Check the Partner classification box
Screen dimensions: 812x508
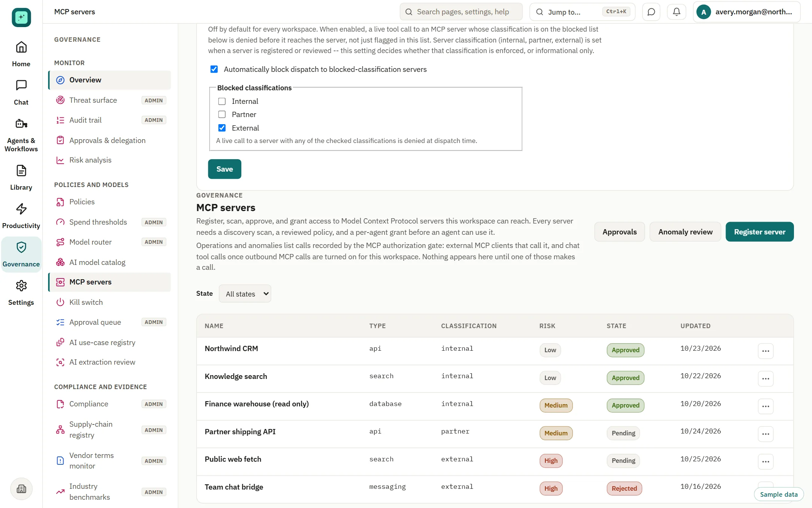pyautogui.click(x=222, y=114)
